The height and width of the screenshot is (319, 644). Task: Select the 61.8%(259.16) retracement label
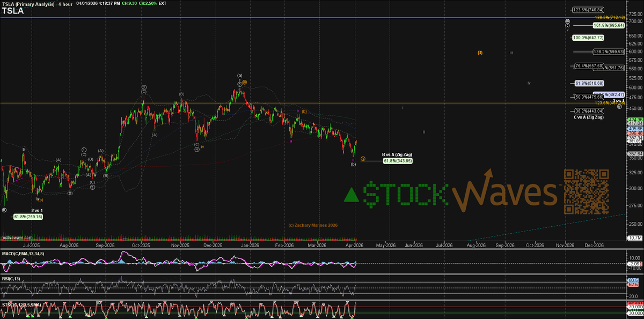(28, 216)
